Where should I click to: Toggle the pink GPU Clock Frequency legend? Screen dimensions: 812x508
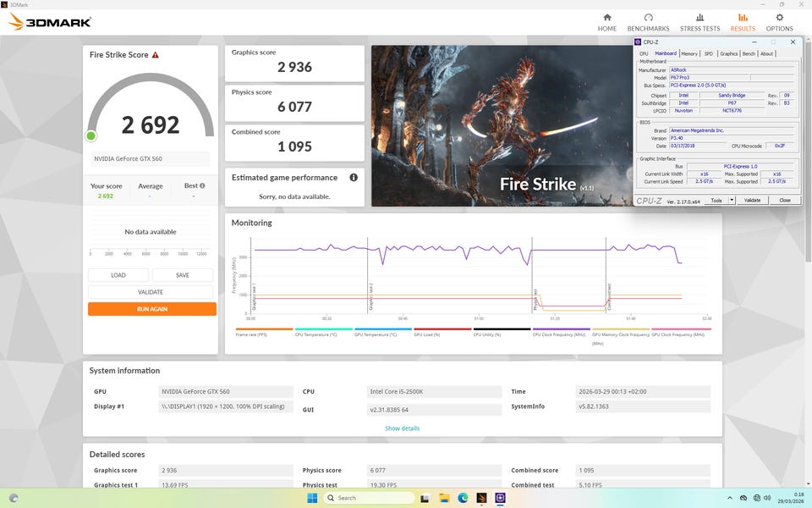(681, 333)
